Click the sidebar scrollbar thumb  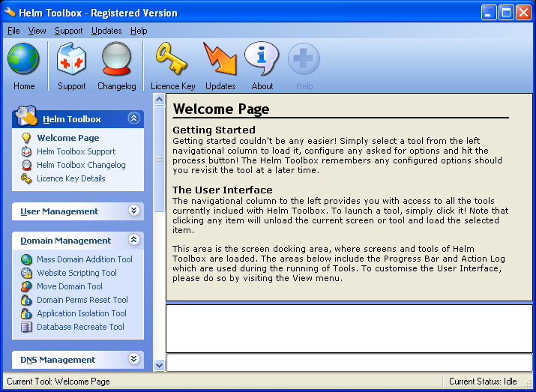coord(159,159)
